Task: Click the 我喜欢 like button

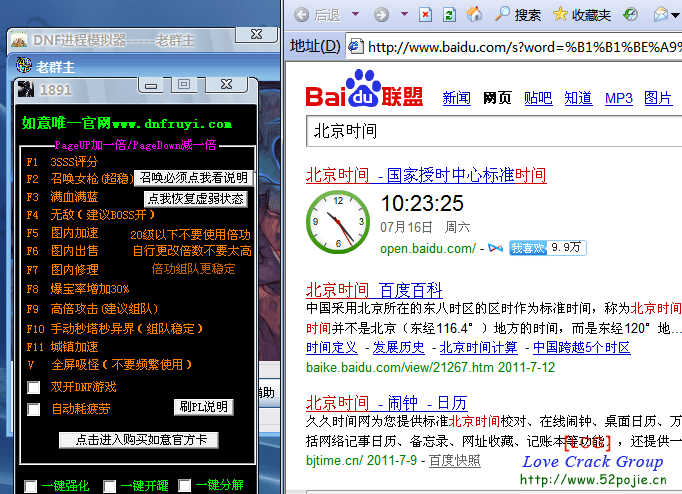Action: click(x=528, y=248)
